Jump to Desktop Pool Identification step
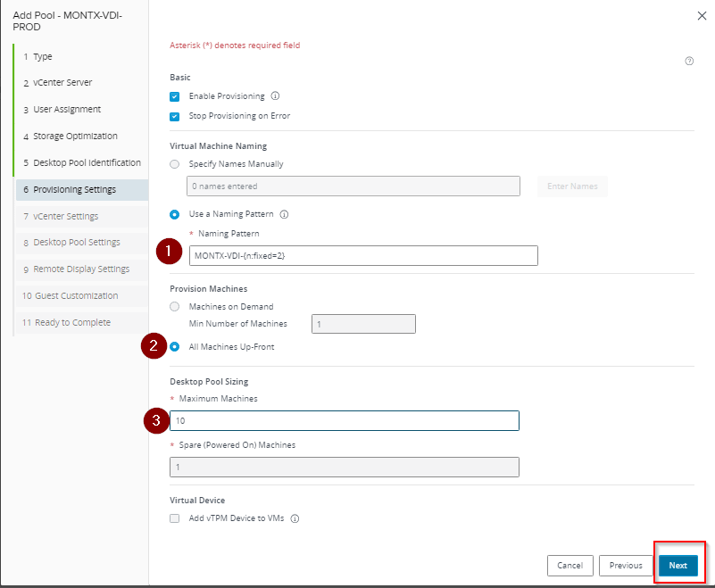 (x=87, y=162)
